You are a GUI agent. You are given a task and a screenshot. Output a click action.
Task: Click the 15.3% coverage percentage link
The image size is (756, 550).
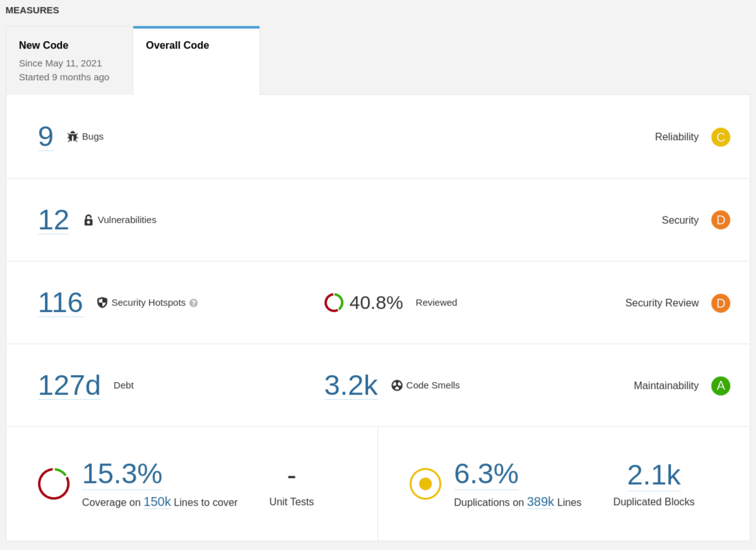click(x=122, y=474)
